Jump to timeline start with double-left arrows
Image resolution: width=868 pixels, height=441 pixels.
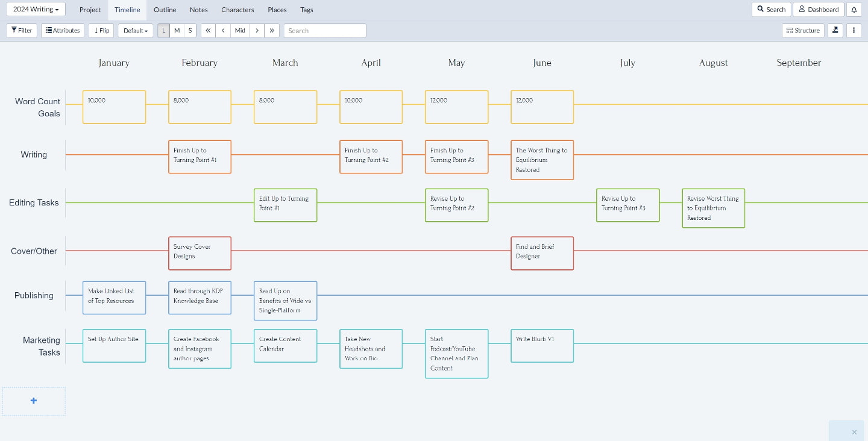point(209,31)
